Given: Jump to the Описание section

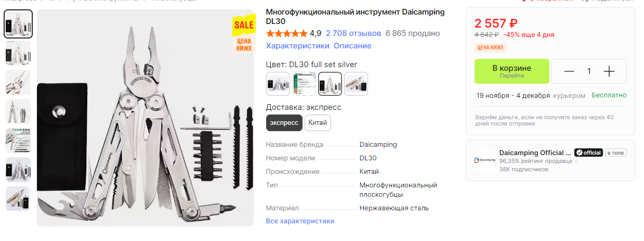Looking at the screenshot, I should [352, 46].
